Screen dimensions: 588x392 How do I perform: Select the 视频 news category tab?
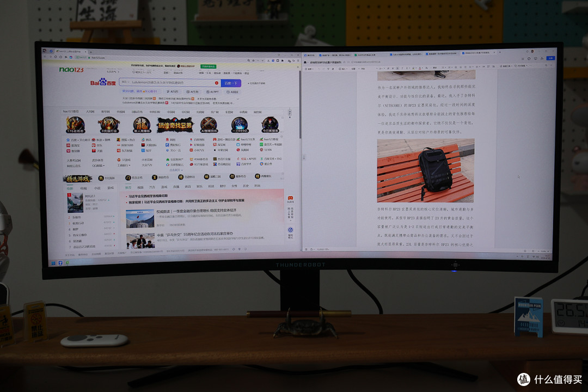tap(140, 187)
